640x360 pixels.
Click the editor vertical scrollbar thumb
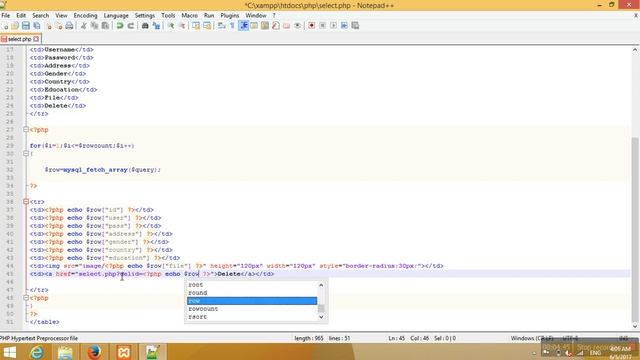635,229
